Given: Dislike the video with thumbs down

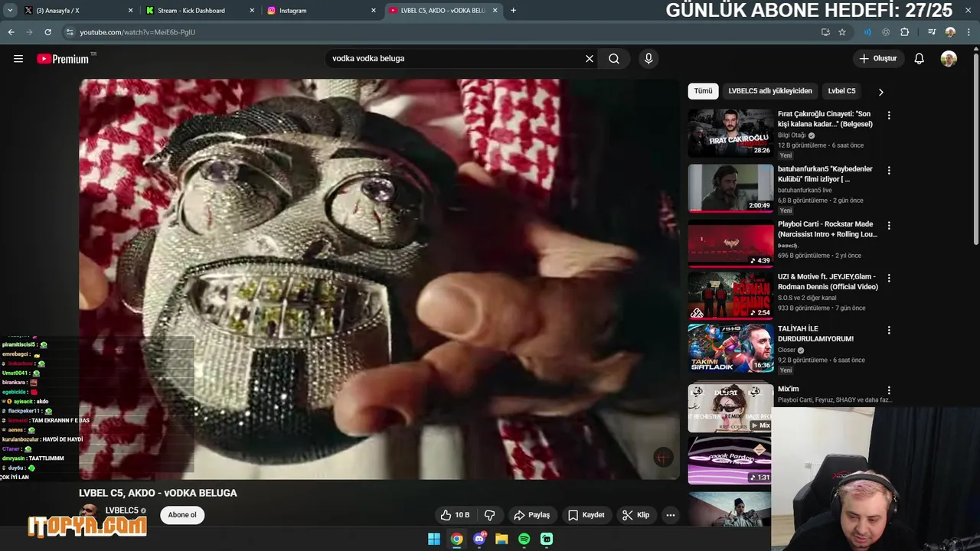Looking at the screenshot, I should point(490,515).
